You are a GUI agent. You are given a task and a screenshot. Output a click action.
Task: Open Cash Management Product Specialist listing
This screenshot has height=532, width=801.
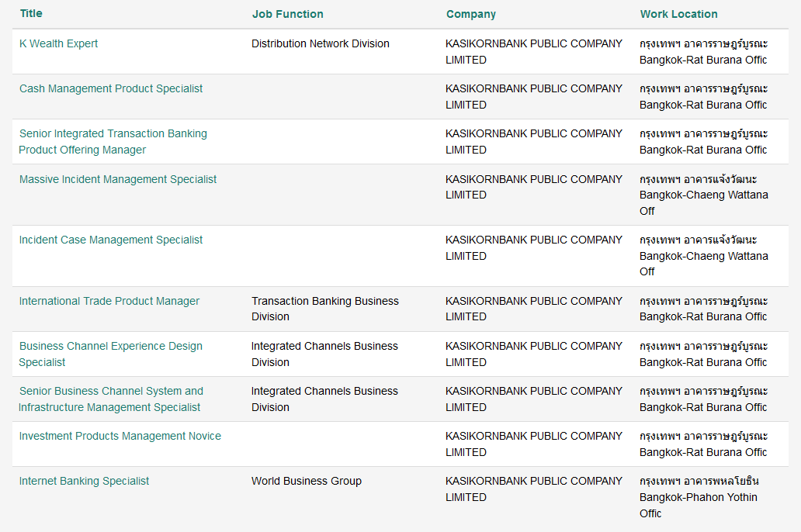(111, 89)
